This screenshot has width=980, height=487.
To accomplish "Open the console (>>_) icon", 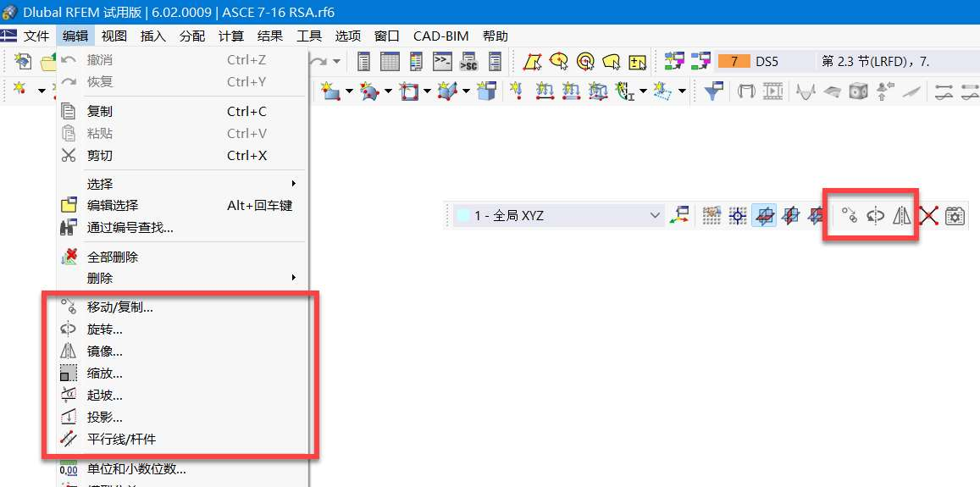I will click(442, 61).
